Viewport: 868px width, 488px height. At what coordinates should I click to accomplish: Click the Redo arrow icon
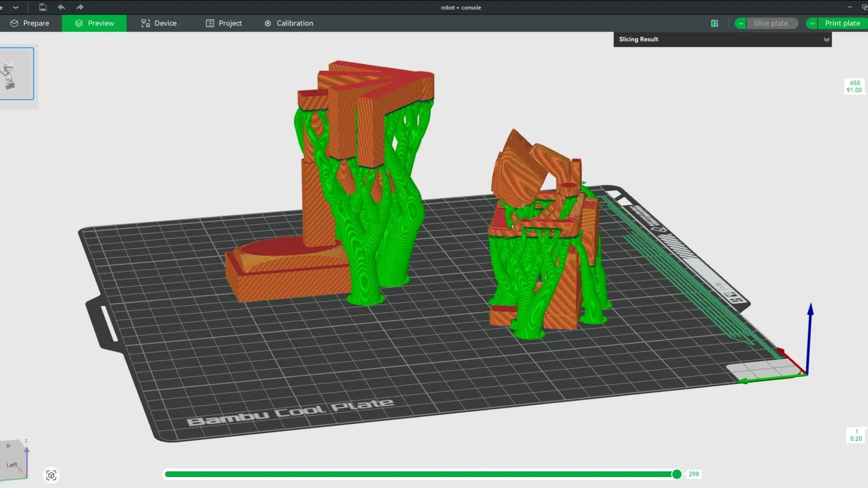click(x=80, y=7)
